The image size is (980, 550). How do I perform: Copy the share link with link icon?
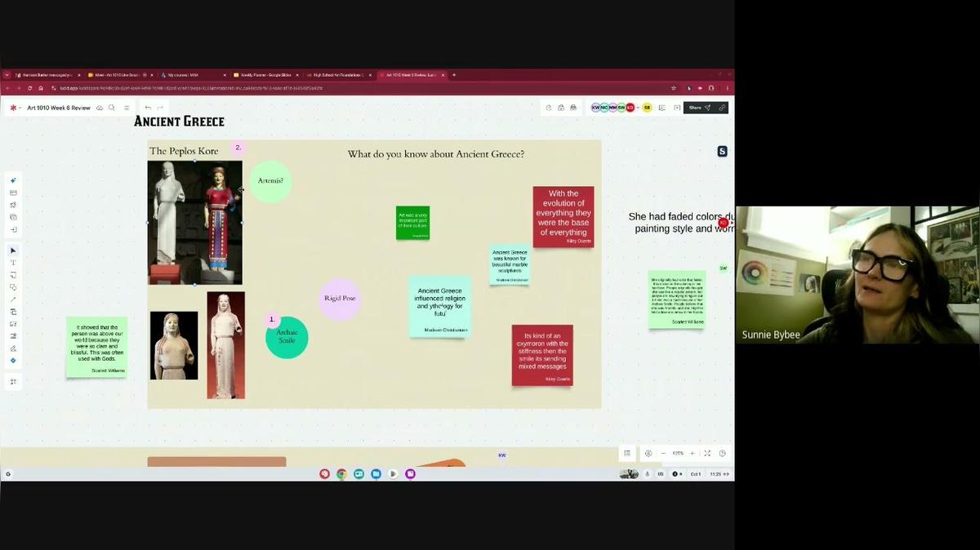click(x=722, y=108)
